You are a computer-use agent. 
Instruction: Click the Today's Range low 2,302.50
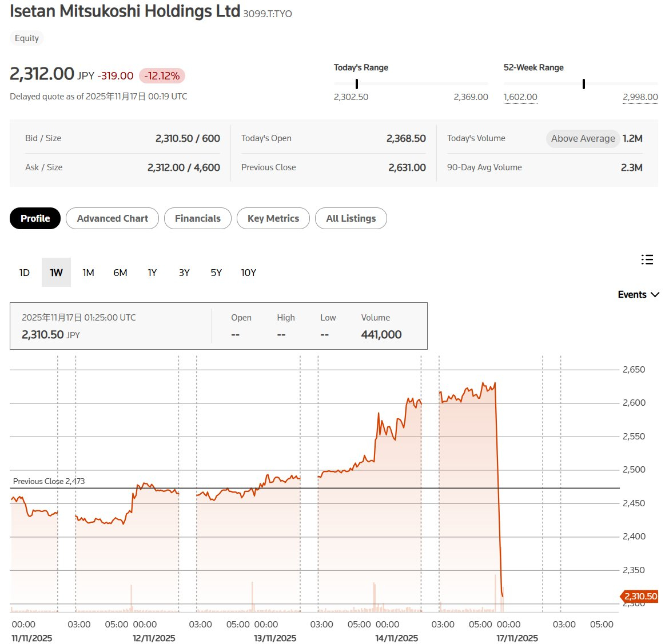pos(351,97)
